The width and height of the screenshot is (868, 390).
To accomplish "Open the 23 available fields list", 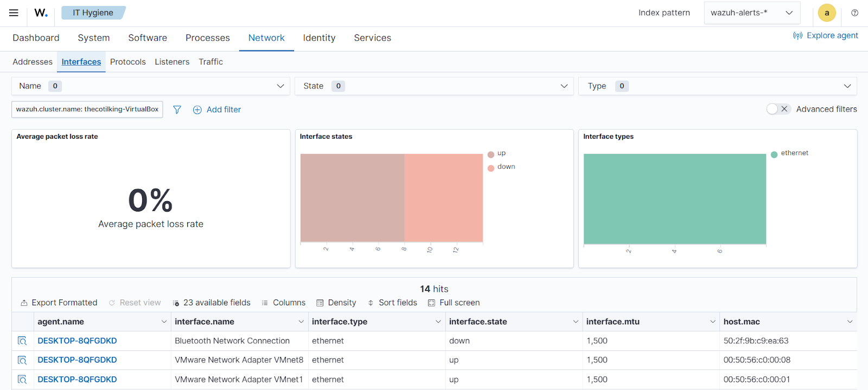I will click(x=212, y=303).
